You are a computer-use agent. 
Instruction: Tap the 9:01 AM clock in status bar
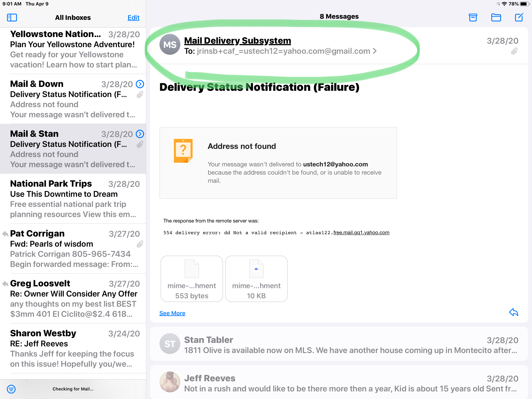click(x=12, y=4)
